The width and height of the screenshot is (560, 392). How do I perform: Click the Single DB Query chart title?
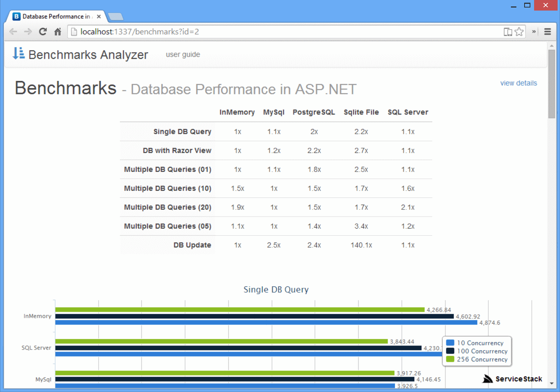click(276, 289)
